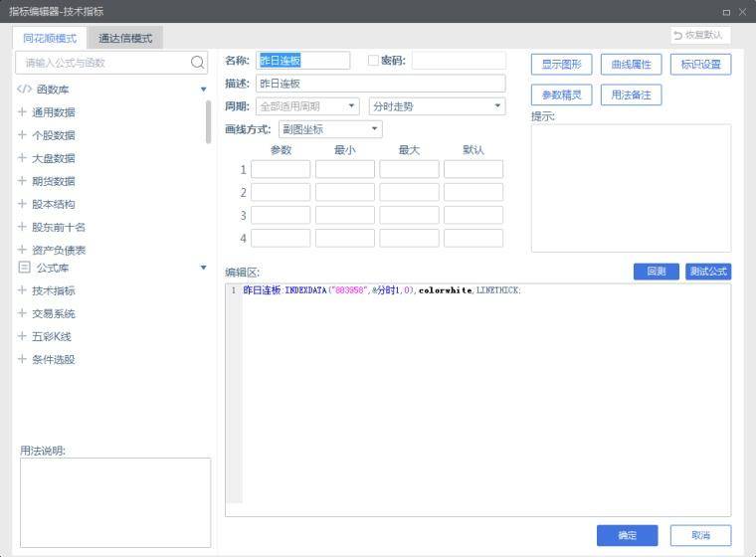Close the 指标编辑器 window
756x557 pixels.
click(x=742, y=12)
